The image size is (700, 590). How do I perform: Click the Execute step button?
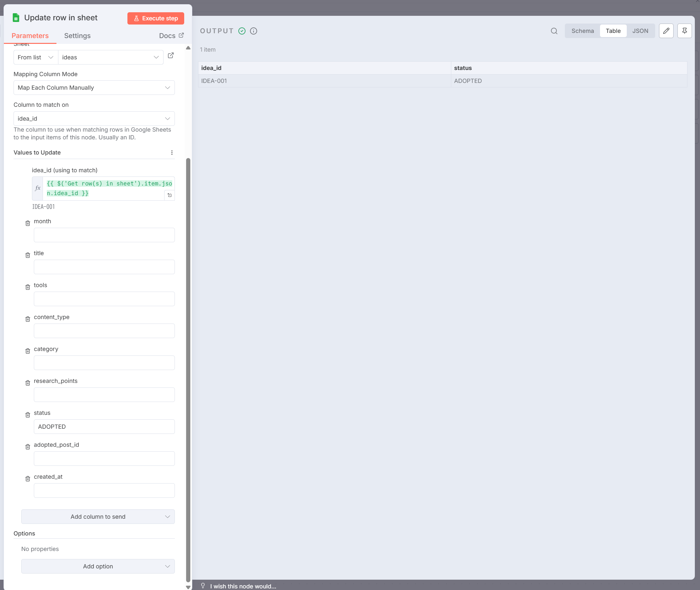(x=155, y=18)
